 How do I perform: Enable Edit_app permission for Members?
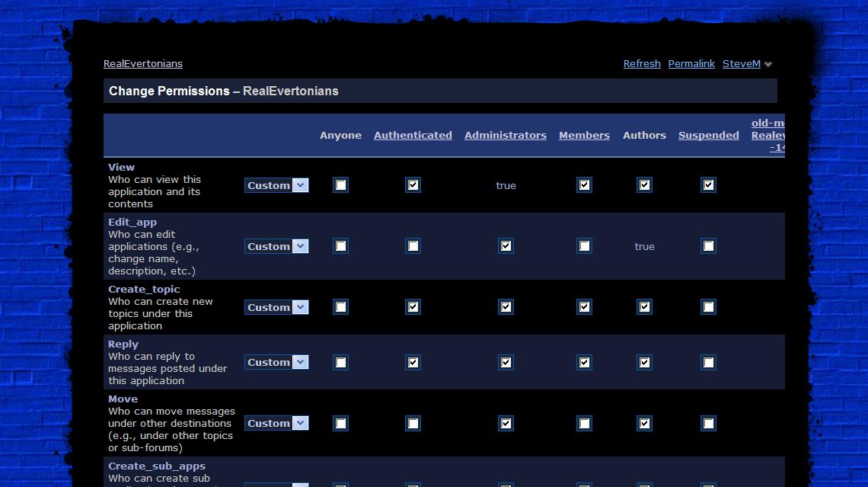pos(584,246)
